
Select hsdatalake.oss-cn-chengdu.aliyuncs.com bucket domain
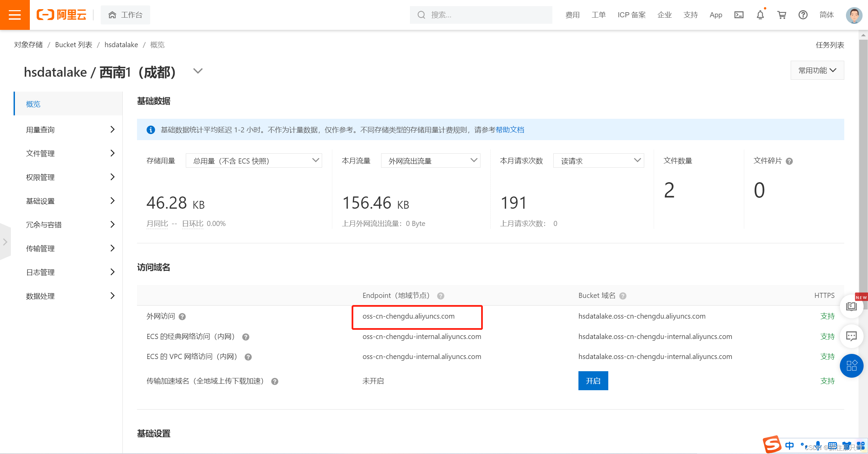coord(642,316)
